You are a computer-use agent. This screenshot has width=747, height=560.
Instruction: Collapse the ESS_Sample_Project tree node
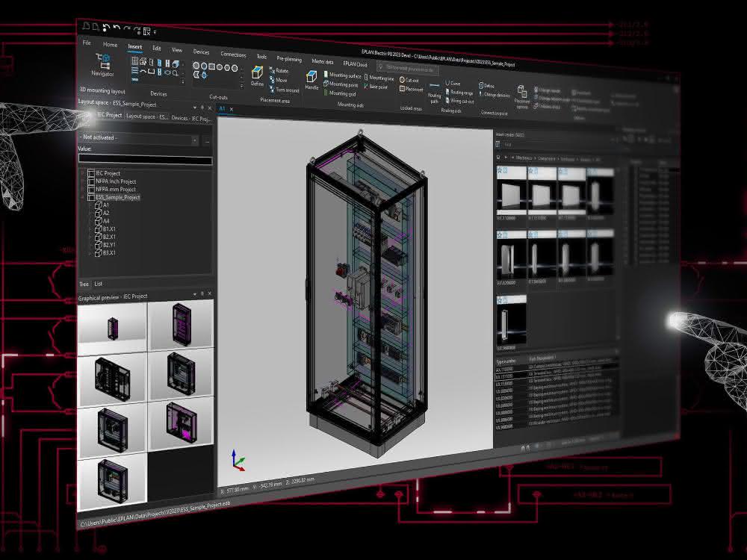click(83, 197)
